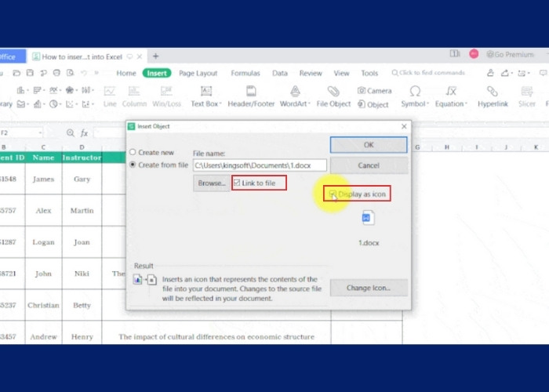
Task: Add a Hyperlink from the ribbon
Action: (x=493, y=96)
